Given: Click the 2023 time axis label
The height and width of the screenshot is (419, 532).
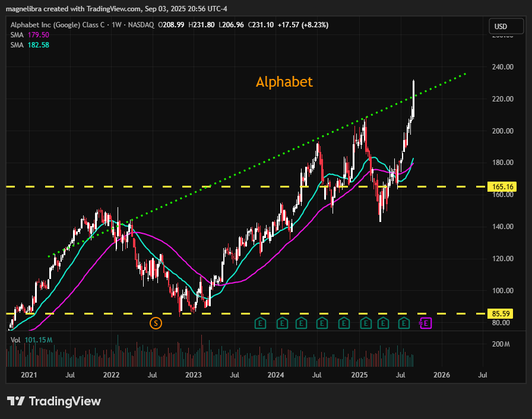Looking at the screenshot, I should (x=194, y=375).
